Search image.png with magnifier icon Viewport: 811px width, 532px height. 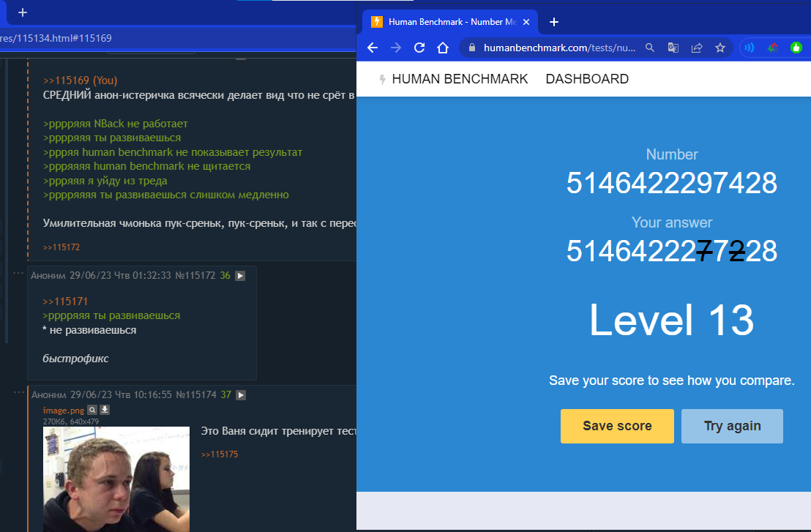tap(92, 410)
